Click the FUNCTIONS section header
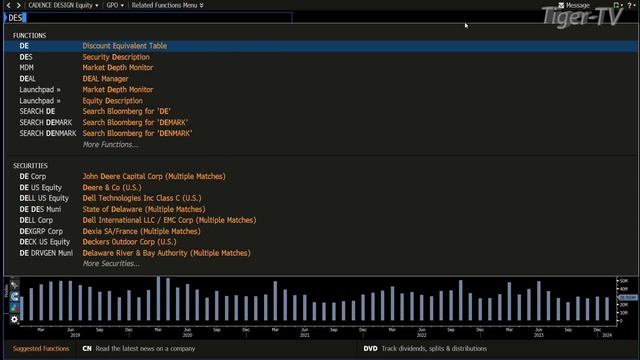The width and height of the screenshot is (640, 360). 29,36
